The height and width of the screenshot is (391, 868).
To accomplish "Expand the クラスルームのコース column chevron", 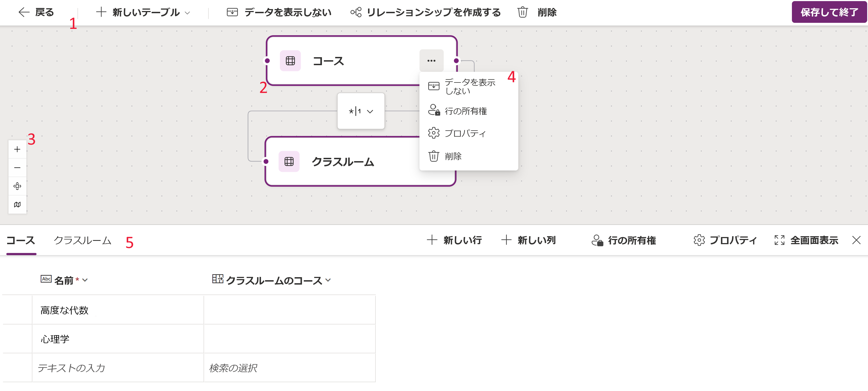I will click(x=328, y=280).
